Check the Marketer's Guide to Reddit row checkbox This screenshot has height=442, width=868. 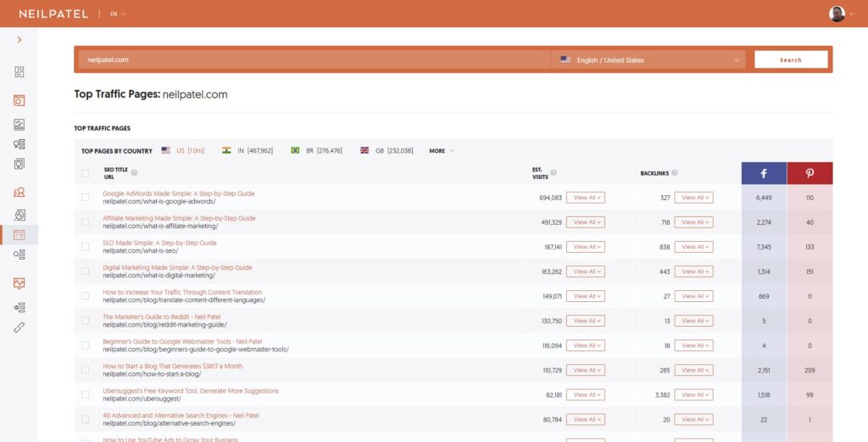[86, 320]
